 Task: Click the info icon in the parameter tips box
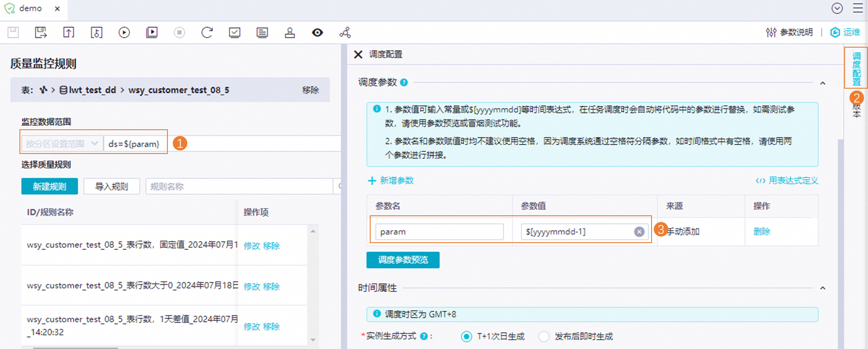[x=377, y=109]
